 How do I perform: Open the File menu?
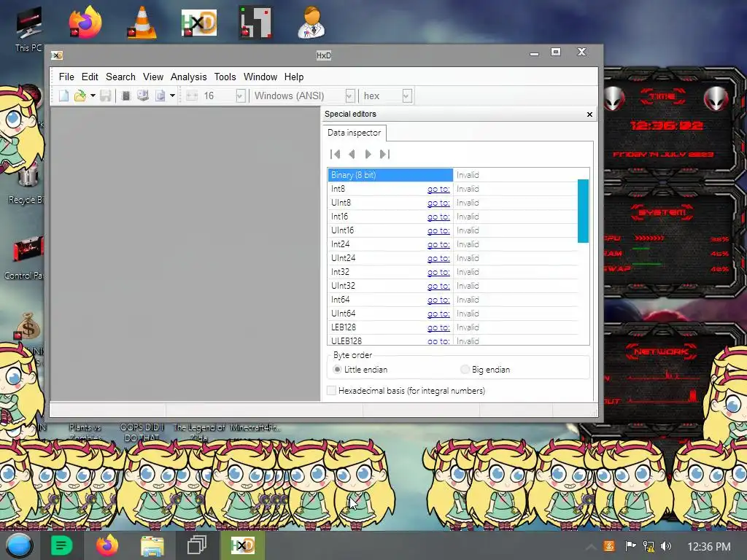[66, 77]
